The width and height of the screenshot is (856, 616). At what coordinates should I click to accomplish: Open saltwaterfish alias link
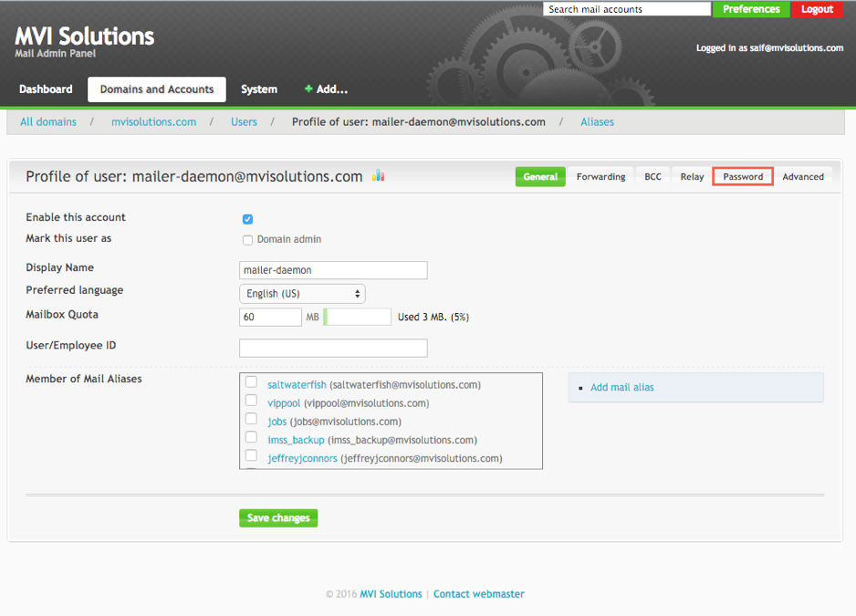tap(297, 384)
